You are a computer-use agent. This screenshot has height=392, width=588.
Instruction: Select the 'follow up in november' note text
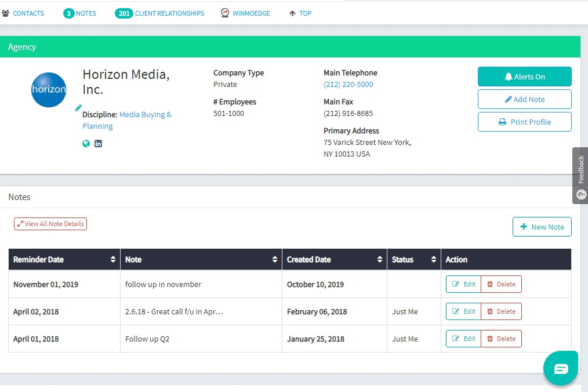coord(163,284)
